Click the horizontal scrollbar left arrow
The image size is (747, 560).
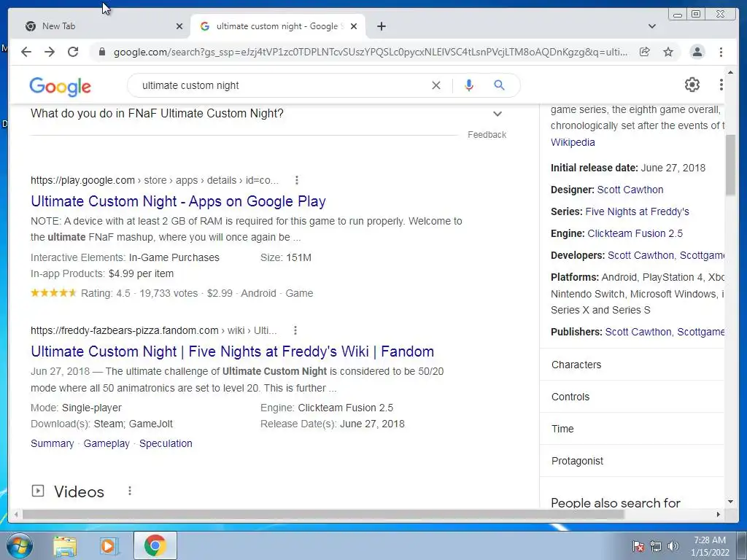point(16,514)
